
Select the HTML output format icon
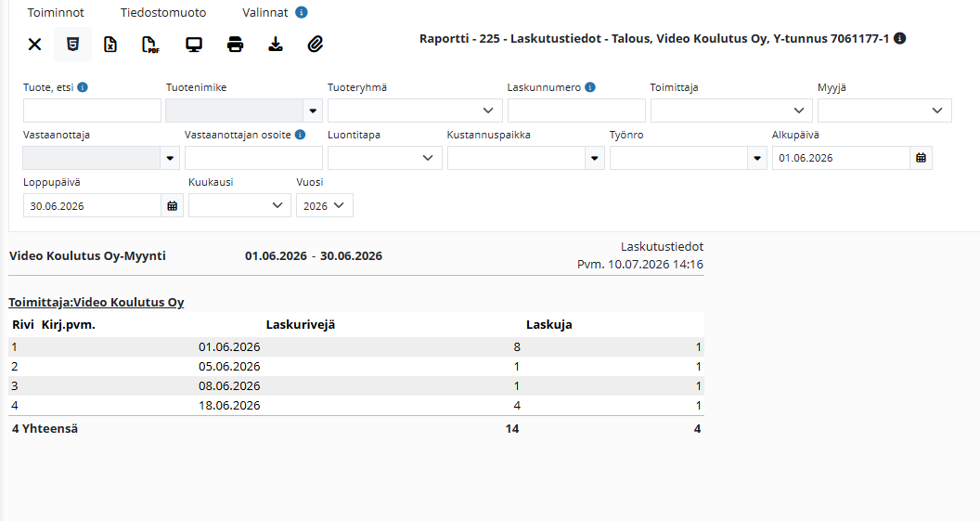(x=72, y=45)
